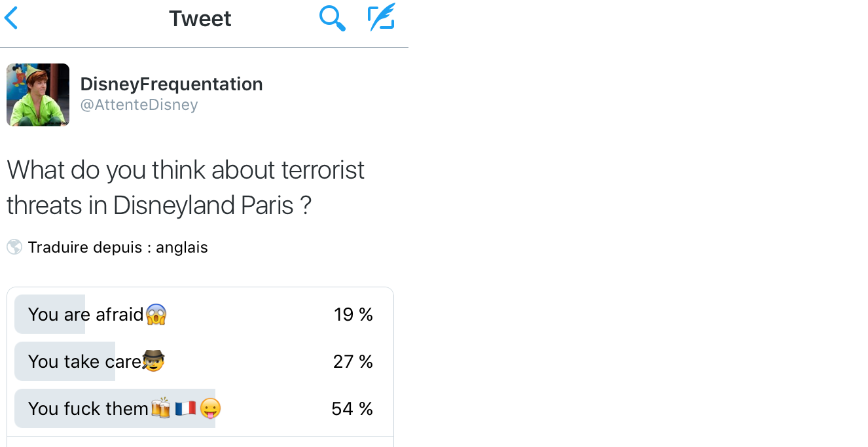Open the @AttenteDisney handle
Screen dimensions: 868x447
139,105
